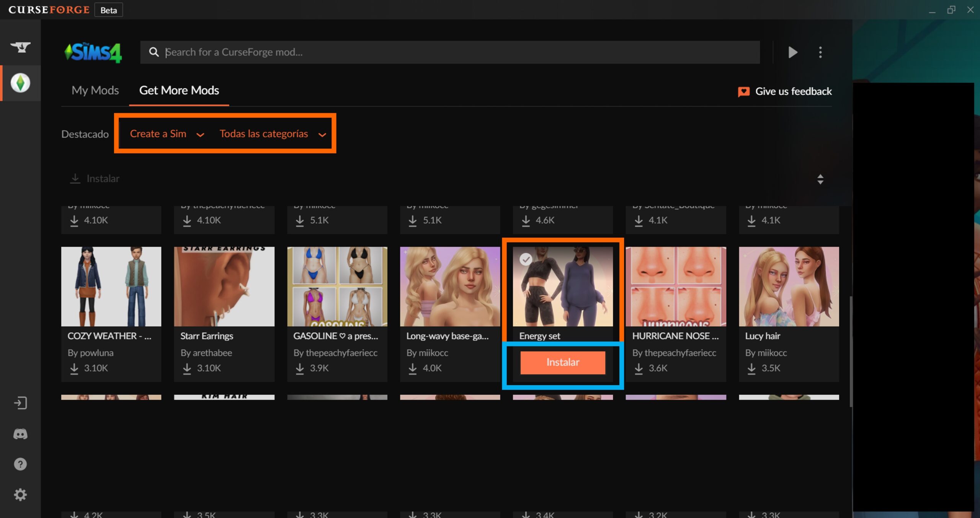Open the three-dot more options menu
Screen dimensions: 980x518
point(820,52)
